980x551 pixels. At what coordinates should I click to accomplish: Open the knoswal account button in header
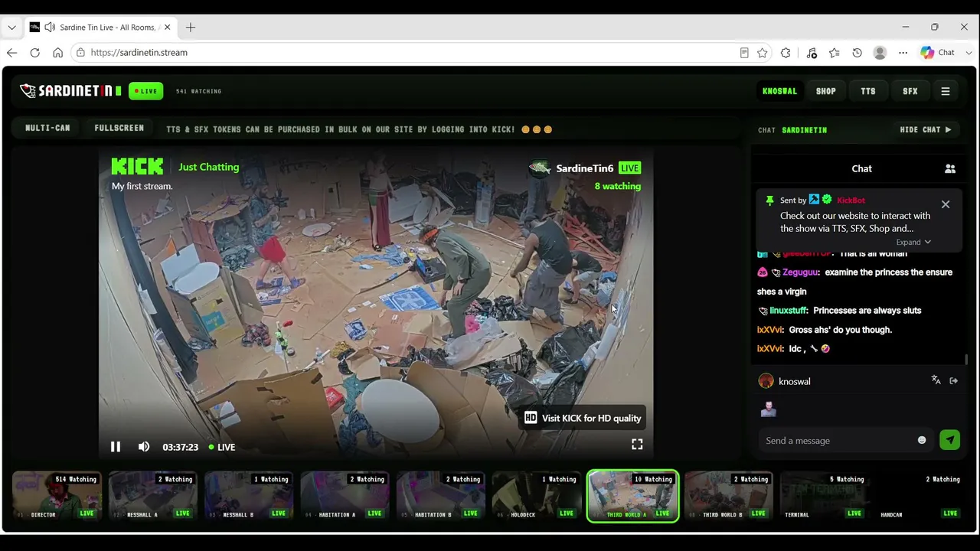coord(779,91)
